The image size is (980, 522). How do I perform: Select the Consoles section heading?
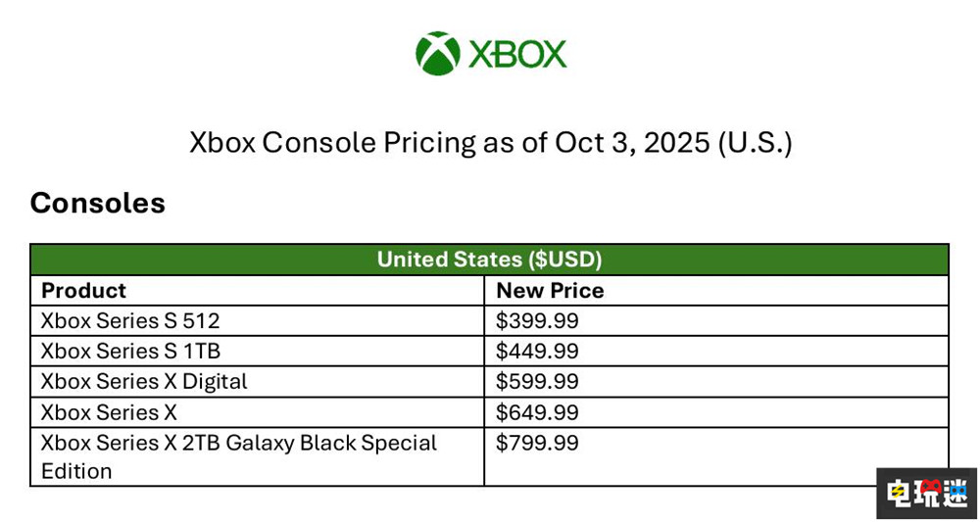(x=98, y=203)
